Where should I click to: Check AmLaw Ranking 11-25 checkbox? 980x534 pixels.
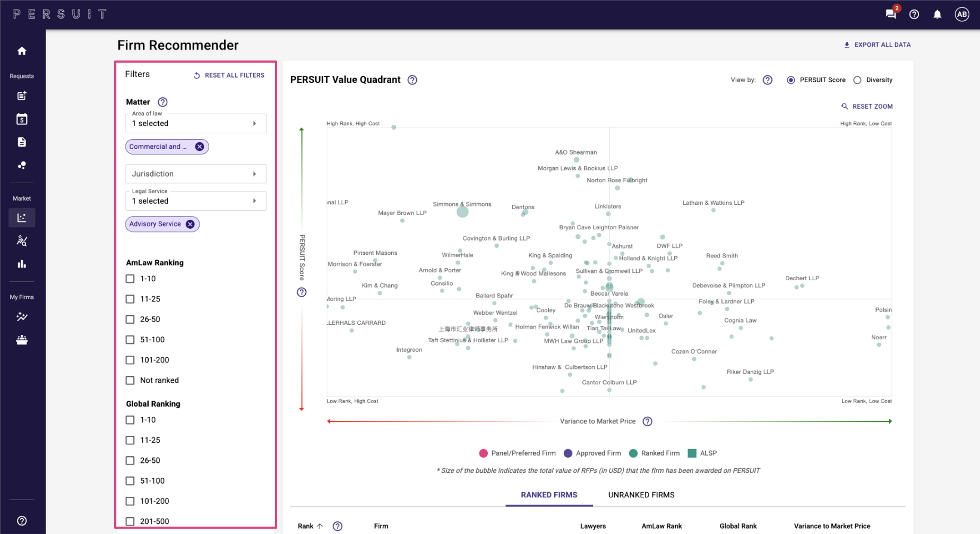[130, 299]
